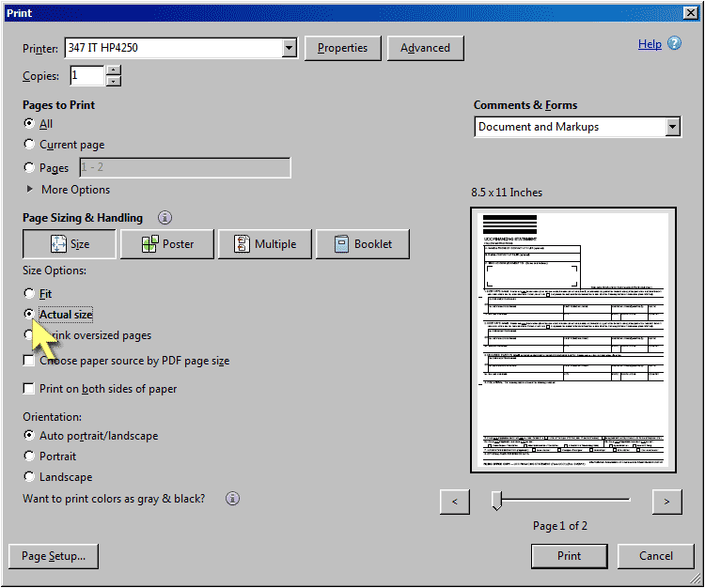Open the Printer selection dropdown
The width and height of the screenshot is (705, 588).
point(289,48)
